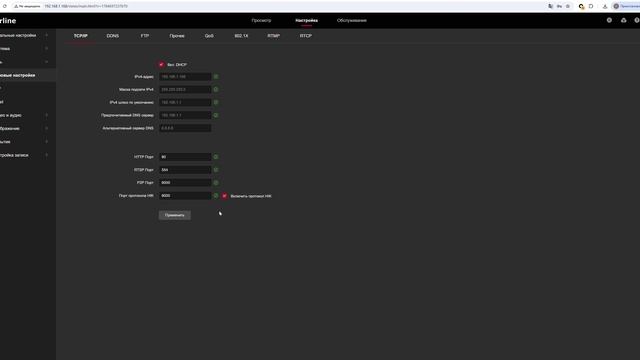Switch to the TCP/IP tab
Viewport: 640px width, 360px height.
(x=80, y=36)
